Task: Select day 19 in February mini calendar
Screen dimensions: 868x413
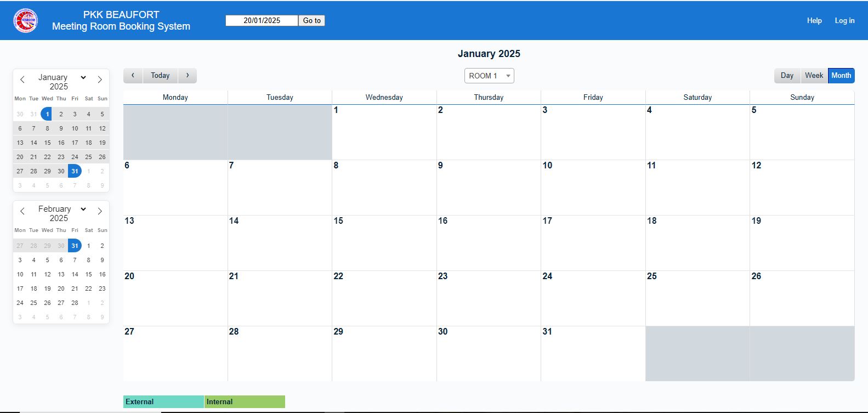Action: (47, 288)
